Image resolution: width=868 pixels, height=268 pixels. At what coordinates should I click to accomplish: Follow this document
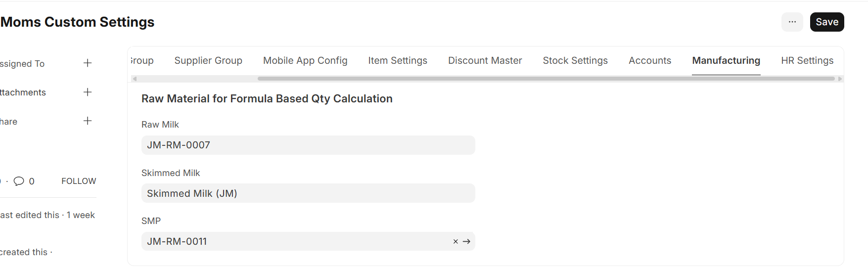click(x=79, y=181)
